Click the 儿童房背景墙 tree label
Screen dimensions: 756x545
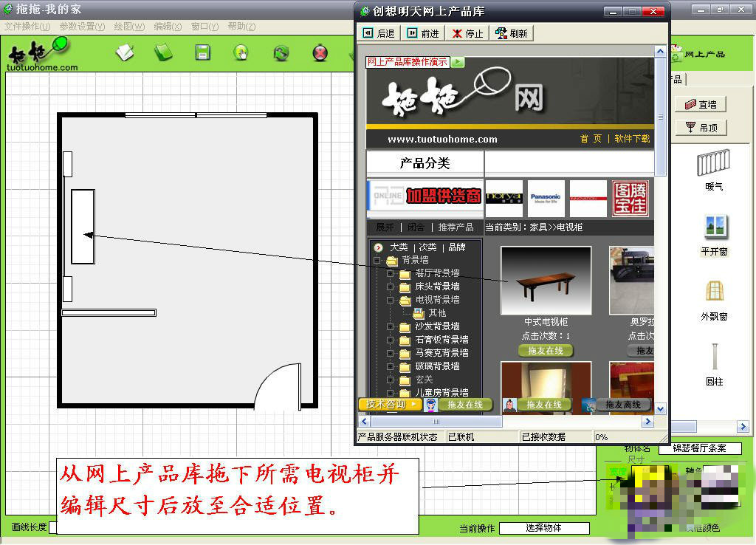point(441,393)
